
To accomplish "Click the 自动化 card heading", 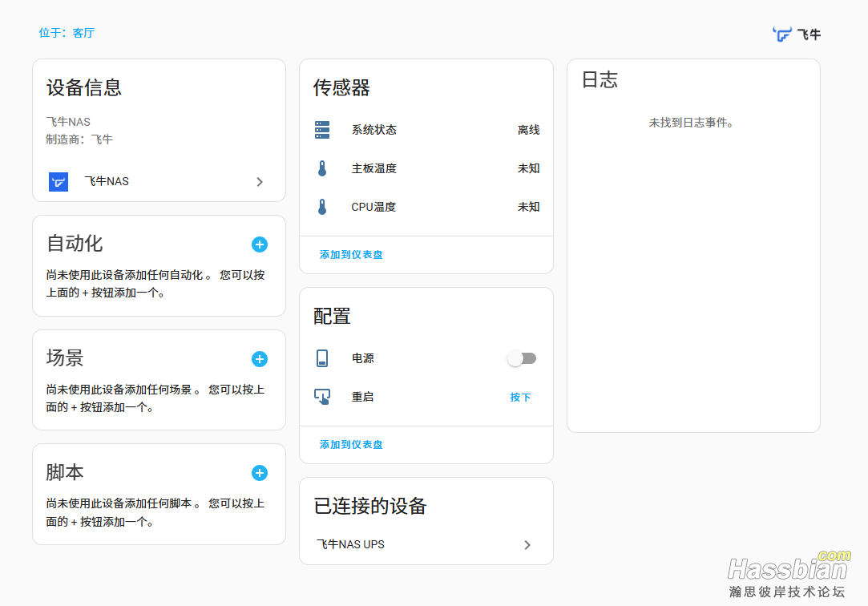I will point(75,244).
